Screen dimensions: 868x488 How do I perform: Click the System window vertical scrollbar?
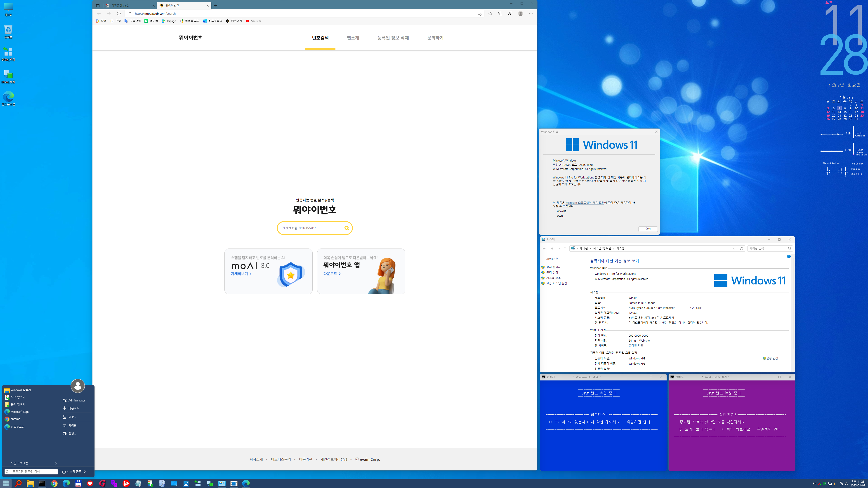[x=793, y=303]
